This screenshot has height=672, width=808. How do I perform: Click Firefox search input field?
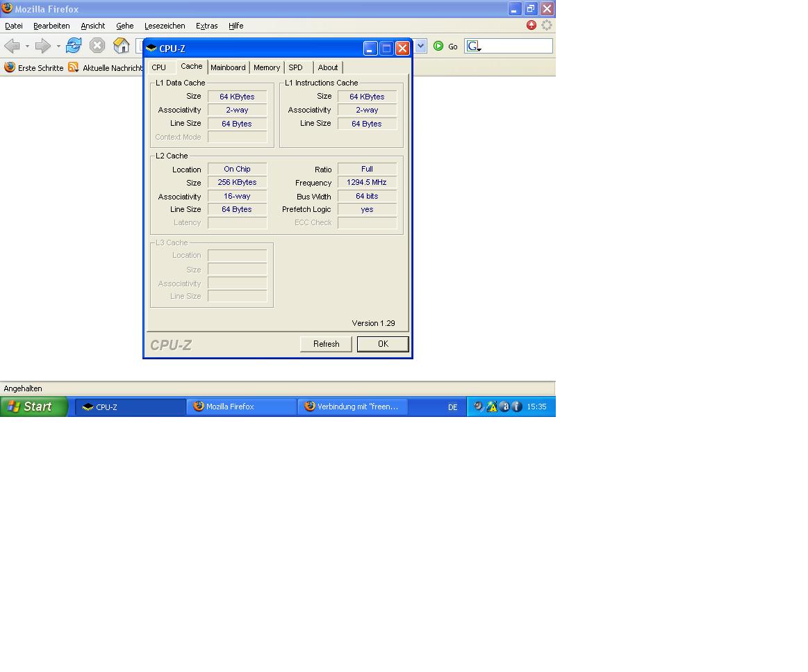(517, 47)
